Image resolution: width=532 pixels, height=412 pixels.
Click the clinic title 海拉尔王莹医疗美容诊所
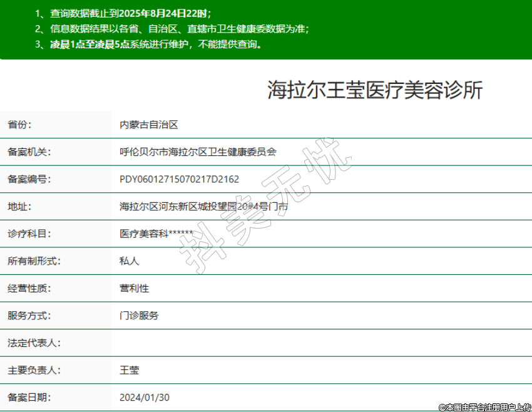tap(375, 91)
